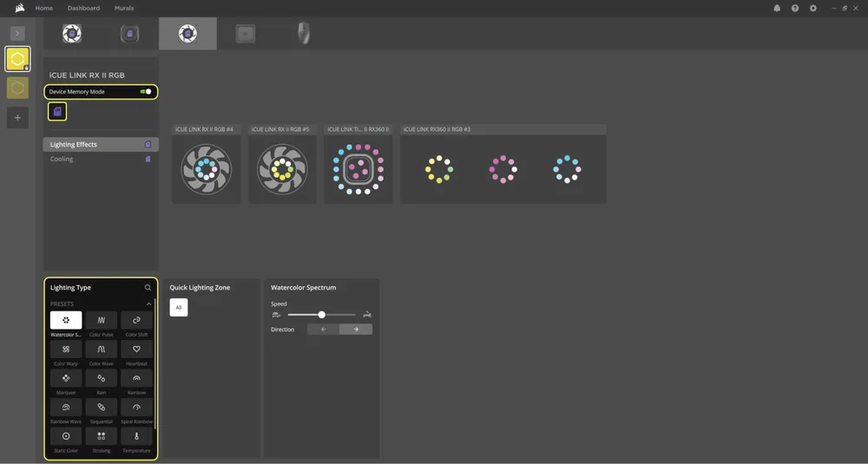Set direction to left arrow

323,329
